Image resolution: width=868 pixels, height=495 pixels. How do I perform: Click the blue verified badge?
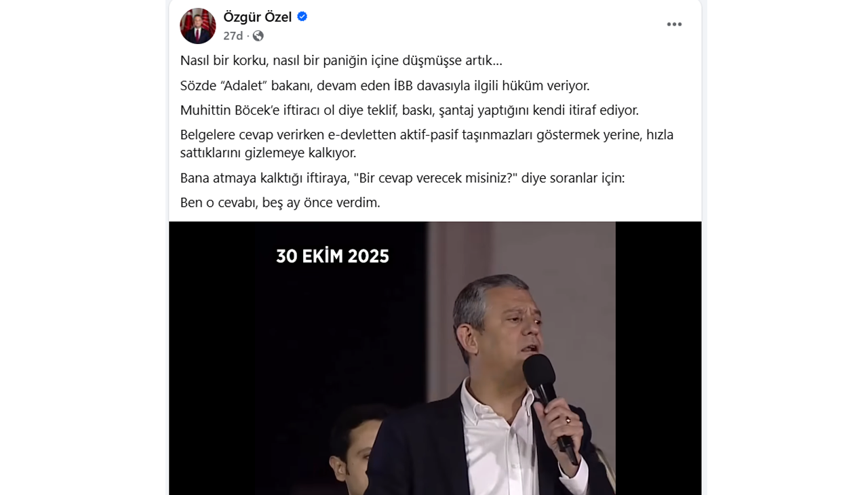pos(302,16)
